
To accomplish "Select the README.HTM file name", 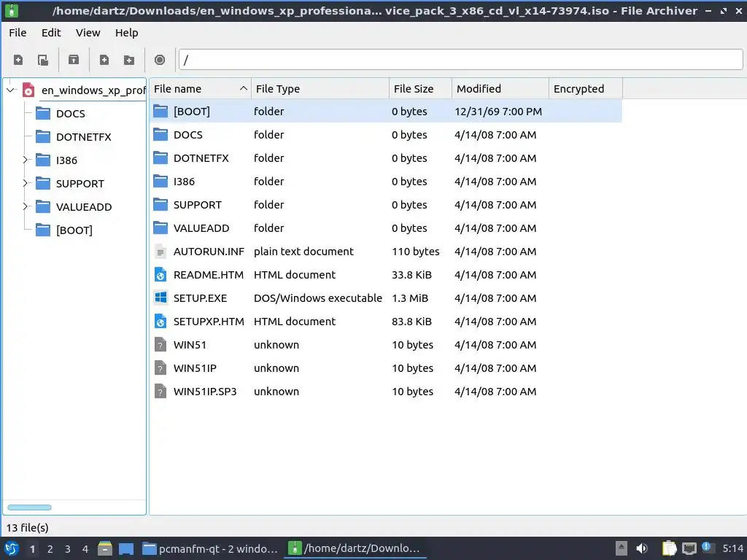I will (x=209, y=275).
